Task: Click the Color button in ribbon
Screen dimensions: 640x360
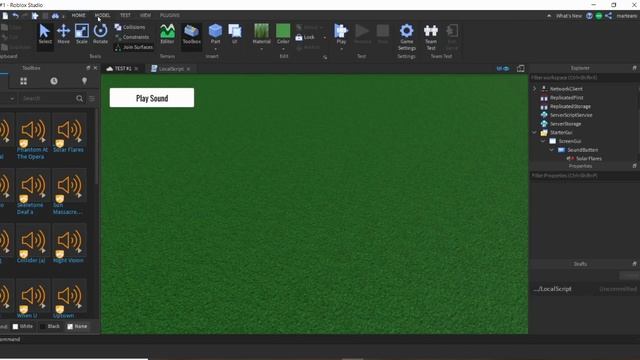Action: tap(283, 35)
